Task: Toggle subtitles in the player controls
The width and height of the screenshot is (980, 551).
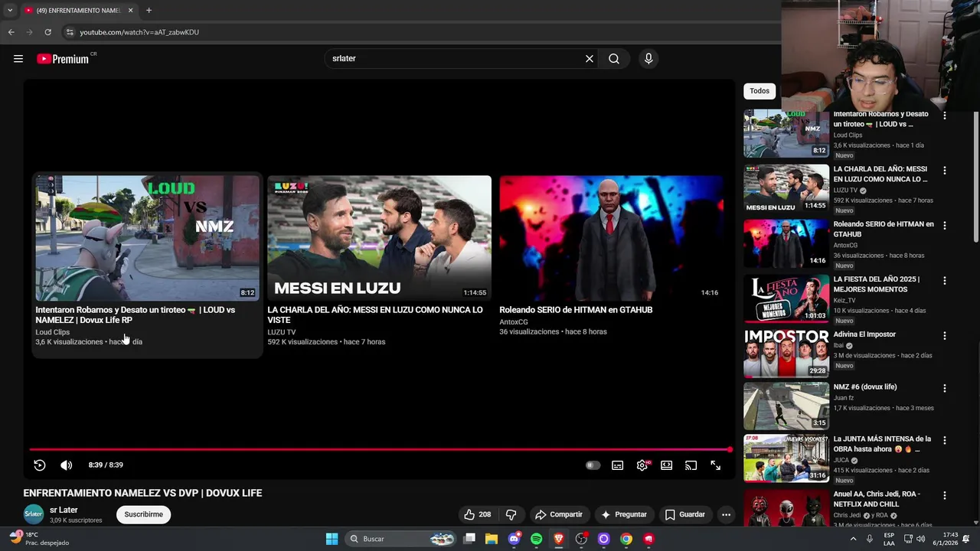Action: pyautogui.click(x=618, y=465)
